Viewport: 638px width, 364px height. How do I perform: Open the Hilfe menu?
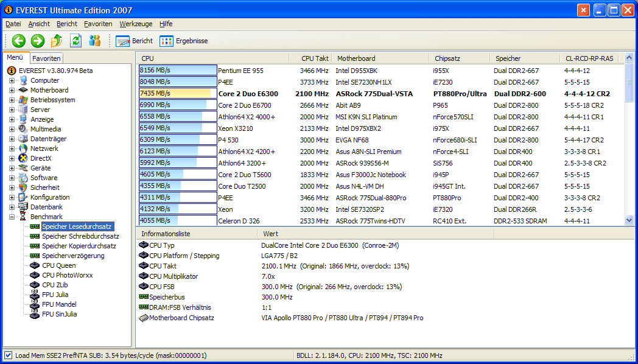pyautogui.click(x=166, y=24)
